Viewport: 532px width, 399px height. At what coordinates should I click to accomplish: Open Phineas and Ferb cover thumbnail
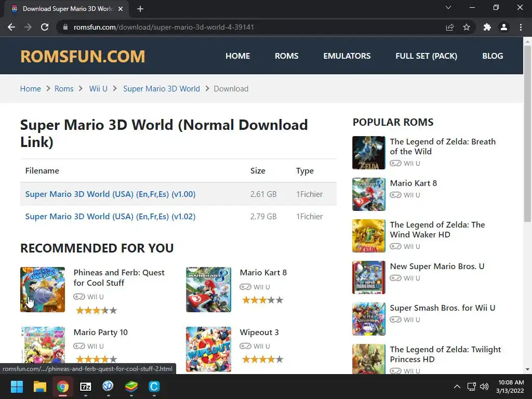coord(43,289)
